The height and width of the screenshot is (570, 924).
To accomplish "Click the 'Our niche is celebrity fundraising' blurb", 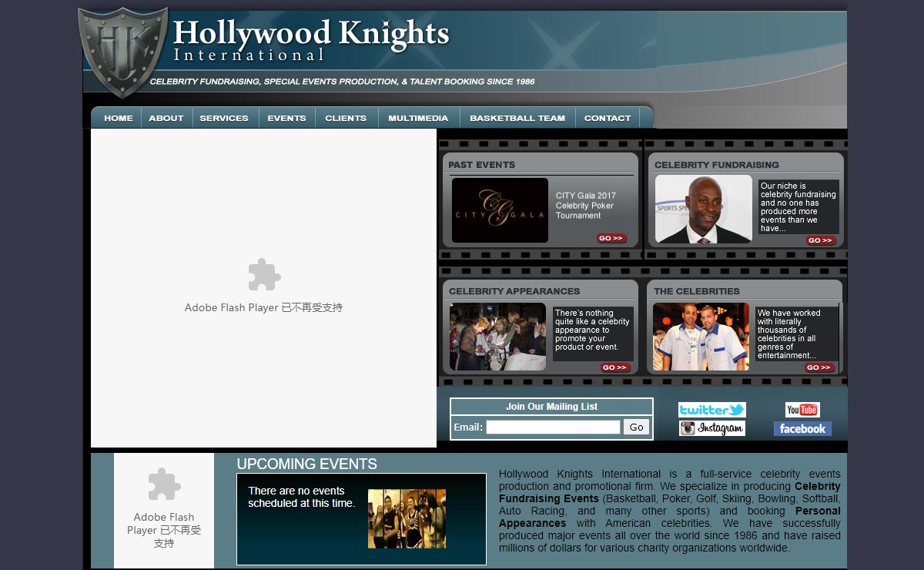I will pyautogui.click(x=798, y=207).
